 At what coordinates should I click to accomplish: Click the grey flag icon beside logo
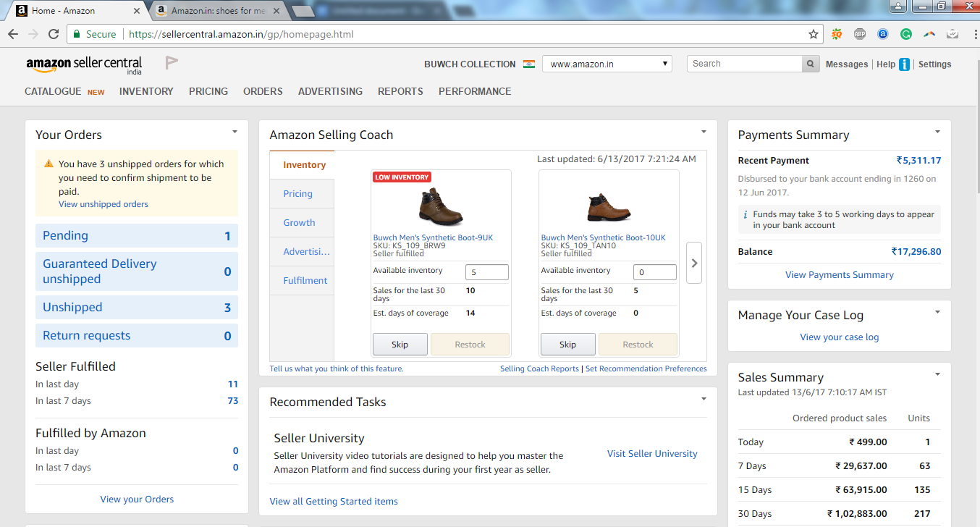click(172, 64)
